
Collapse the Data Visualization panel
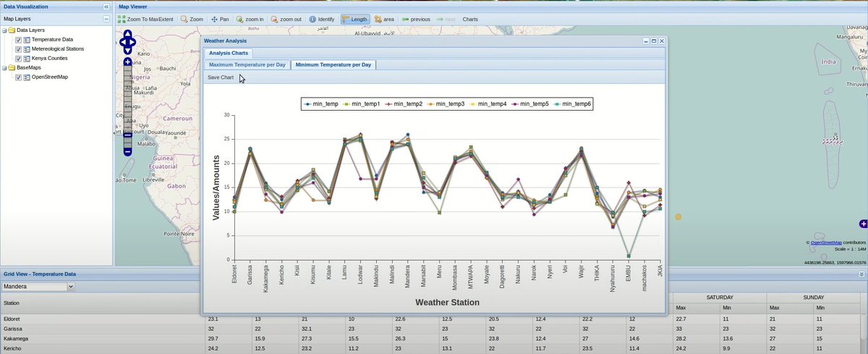[106, 6]
